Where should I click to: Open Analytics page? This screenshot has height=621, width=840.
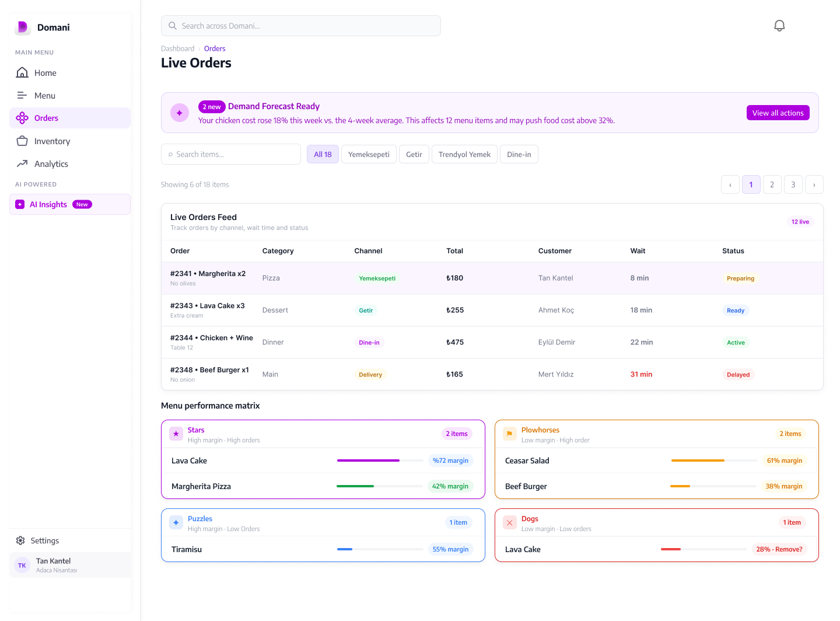pos(70,163)
